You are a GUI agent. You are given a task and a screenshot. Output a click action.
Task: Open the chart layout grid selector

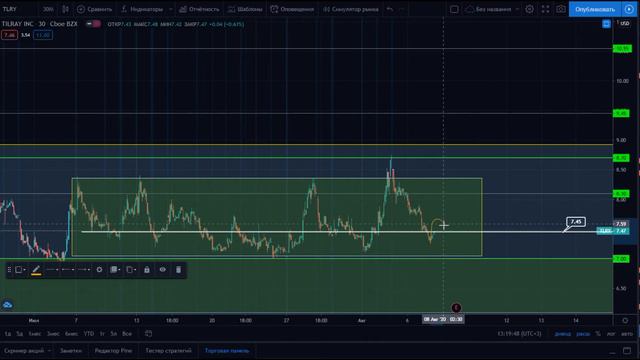point(454,9)
